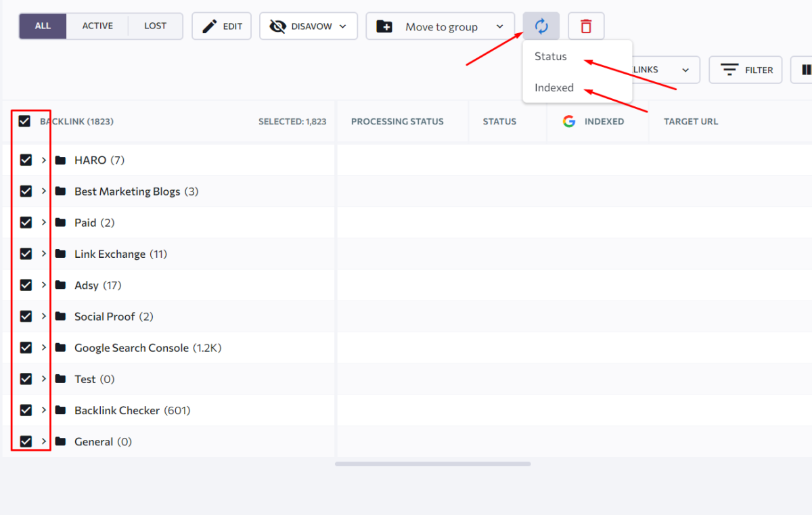The height and width of the screenshot is (515, 812).
Task: Click the red trash delete icon
Action: click(x=585, y=26)
